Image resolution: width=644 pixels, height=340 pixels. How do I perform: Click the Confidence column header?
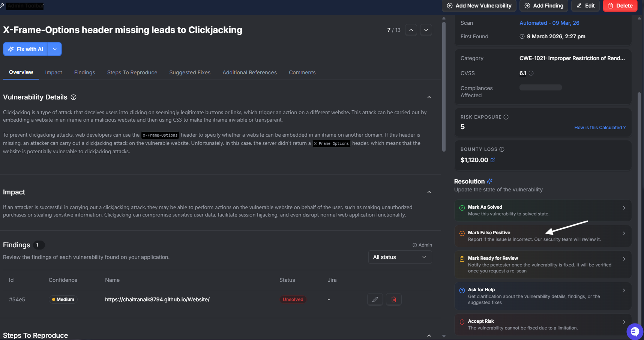point(63,280)
